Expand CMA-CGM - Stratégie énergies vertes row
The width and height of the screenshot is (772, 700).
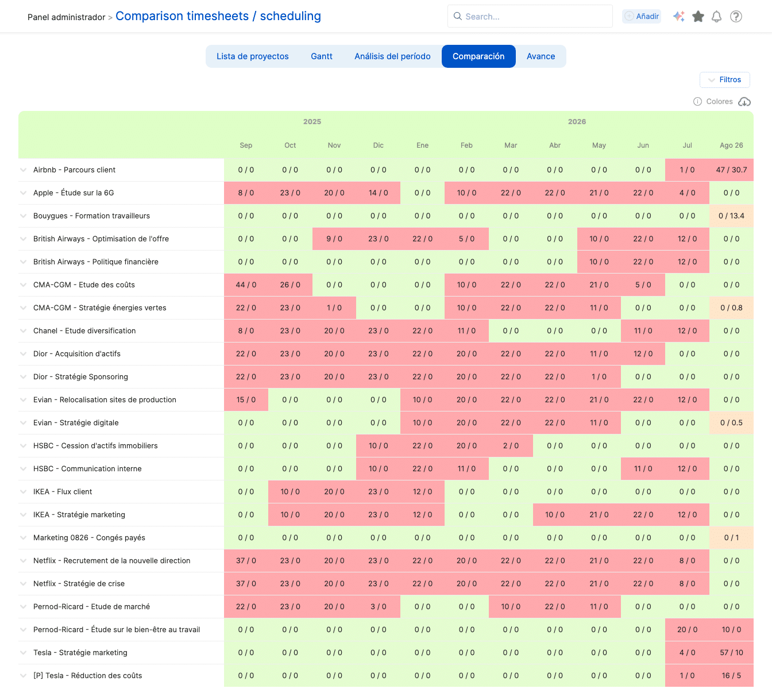click(x=24, y=308)
